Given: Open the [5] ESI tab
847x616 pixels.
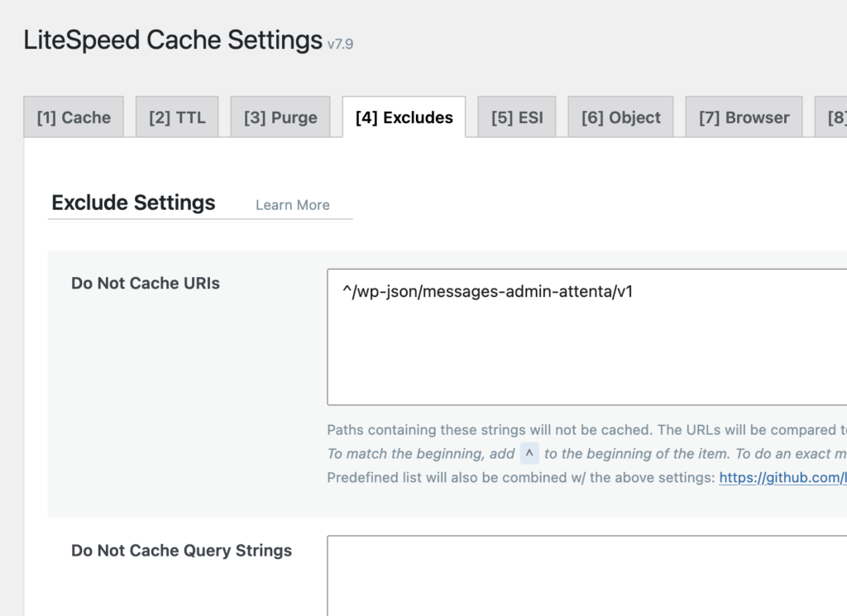Looking at the screenshot, I should [x=517, y=117].
